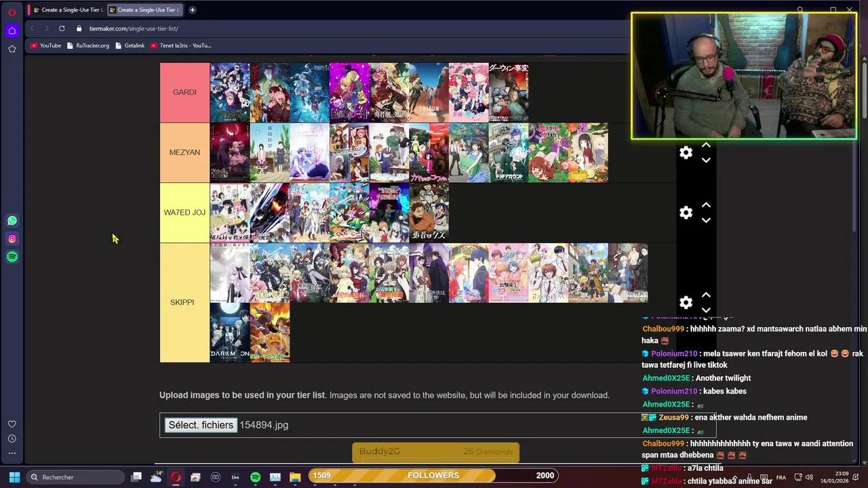The height and width of the screenshot is (488, 868).
Task: Click the Opera icon on the taskbar
Action: (x=176, y=476)
